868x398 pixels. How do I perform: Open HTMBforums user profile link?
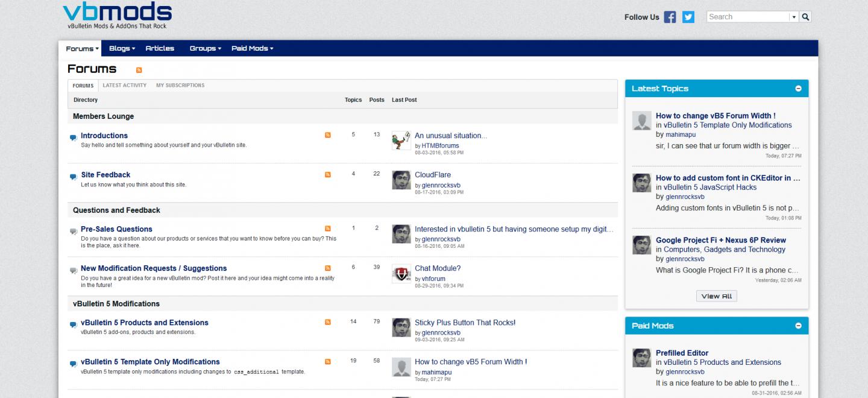click(440, 145)
